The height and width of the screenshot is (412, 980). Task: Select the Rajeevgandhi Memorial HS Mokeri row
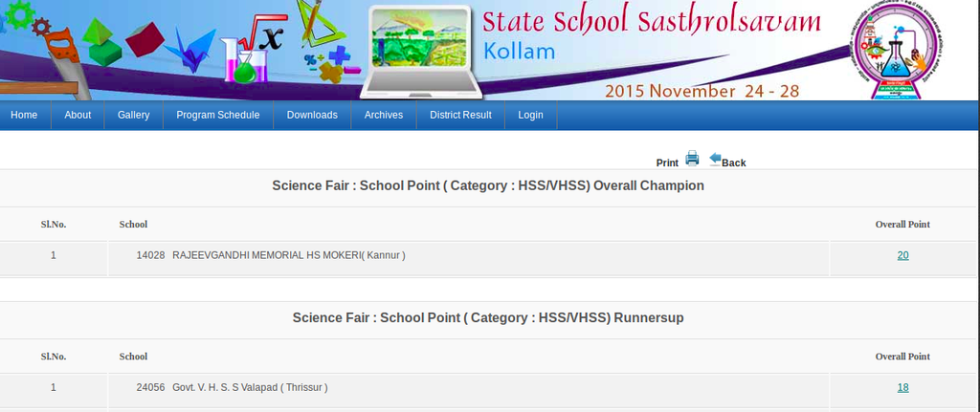[288, 255]
